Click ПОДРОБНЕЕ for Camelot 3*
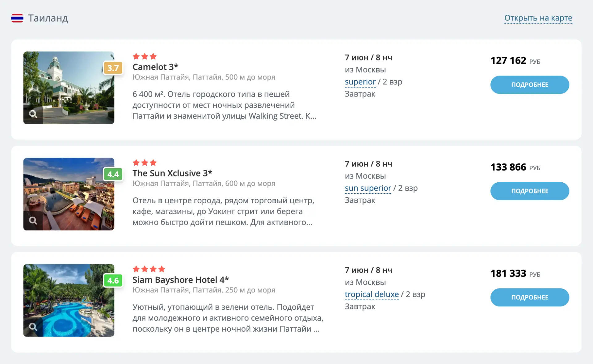593x364 pixels. point(530,85)
